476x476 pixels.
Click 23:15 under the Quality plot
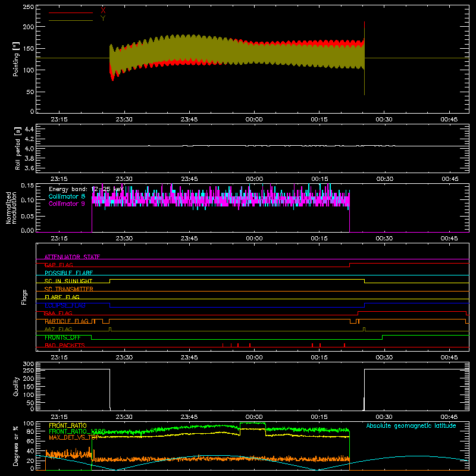(59, 417)
